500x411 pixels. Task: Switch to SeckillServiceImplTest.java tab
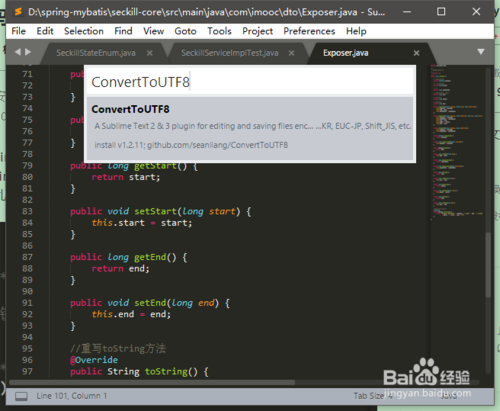point(230,53)
